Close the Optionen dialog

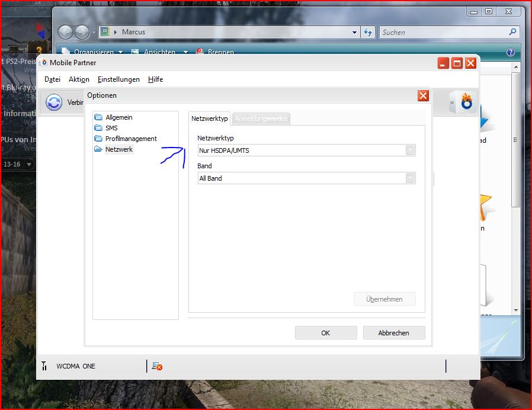(423, 96)
